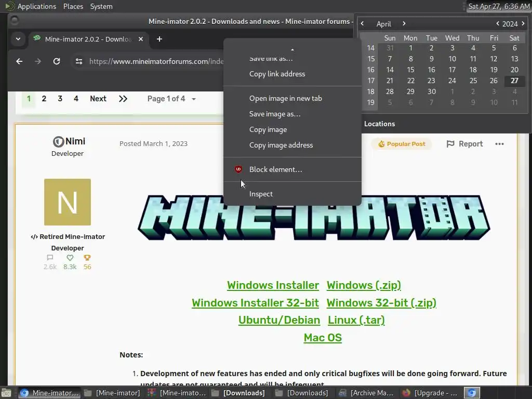
Task: Switch to [Mine-imator] folder taskbar window
Action: point(112,393)
